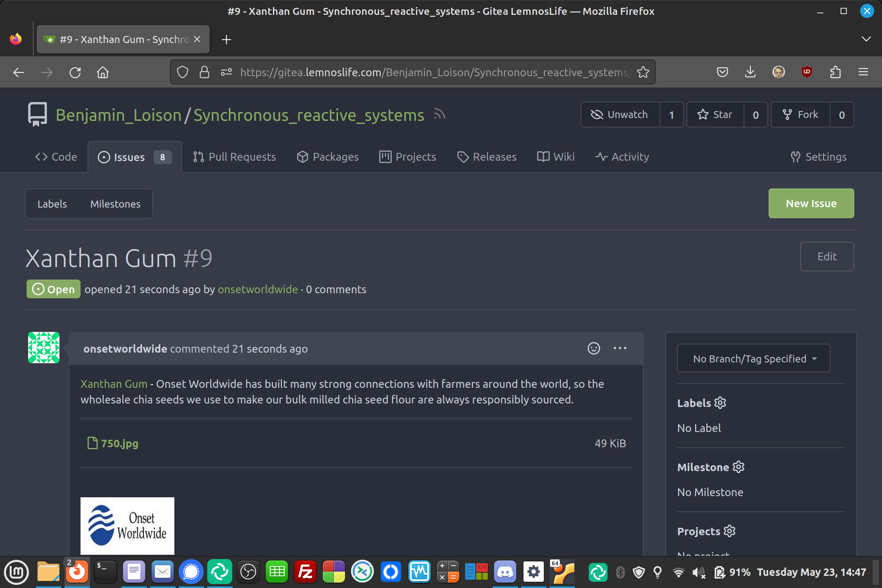Open the Wiki tab
The image size is (882, 588).
(x=556, y=157)
